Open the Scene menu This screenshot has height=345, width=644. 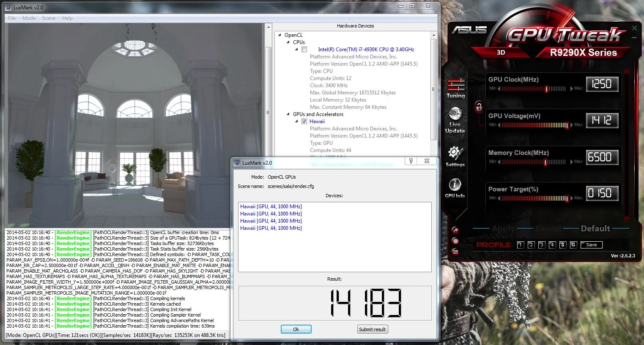coord(49,18)
